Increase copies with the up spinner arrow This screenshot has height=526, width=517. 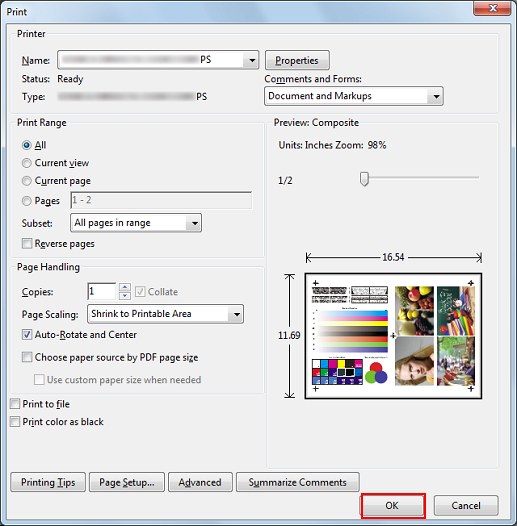125,287
